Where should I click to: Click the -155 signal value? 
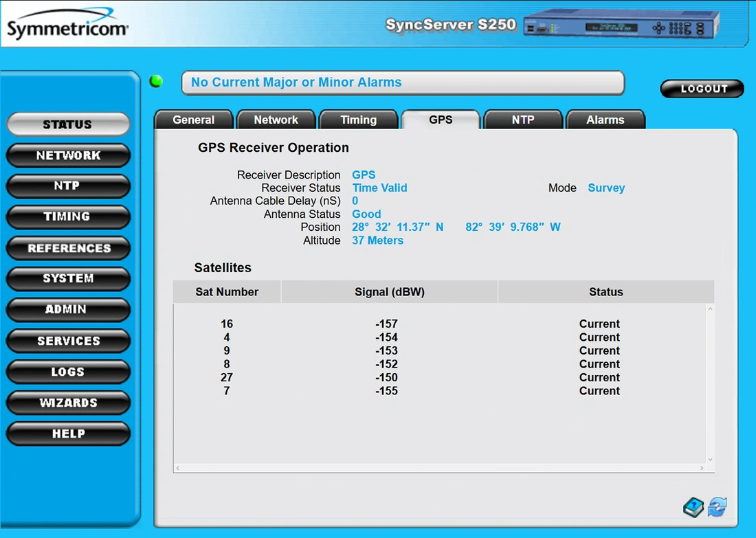point(387,391)
